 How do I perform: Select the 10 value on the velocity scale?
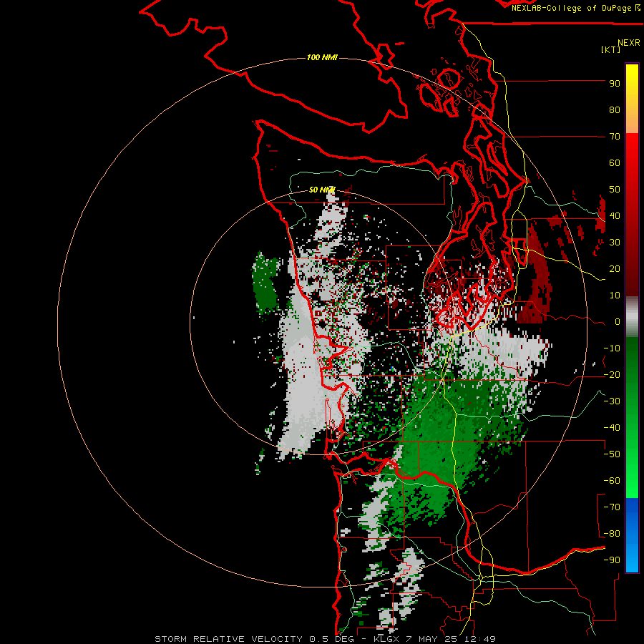point(615,296)
